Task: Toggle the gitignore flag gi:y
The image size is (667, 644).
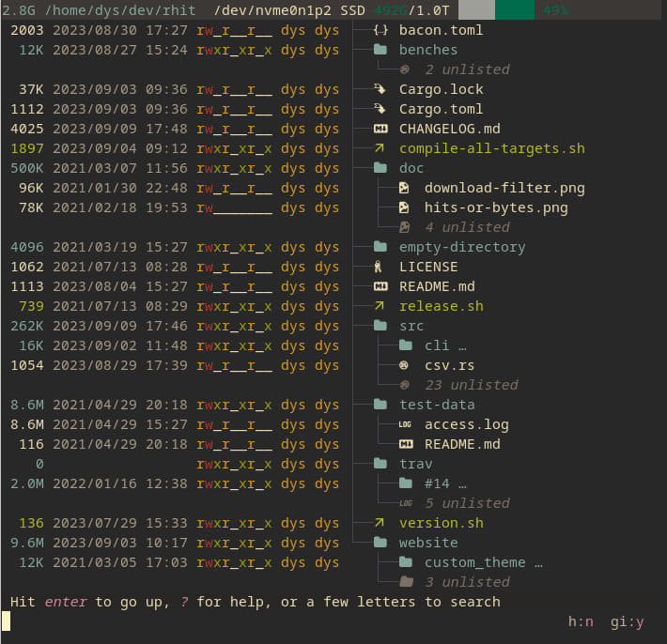Action: (x=627, y=621)
